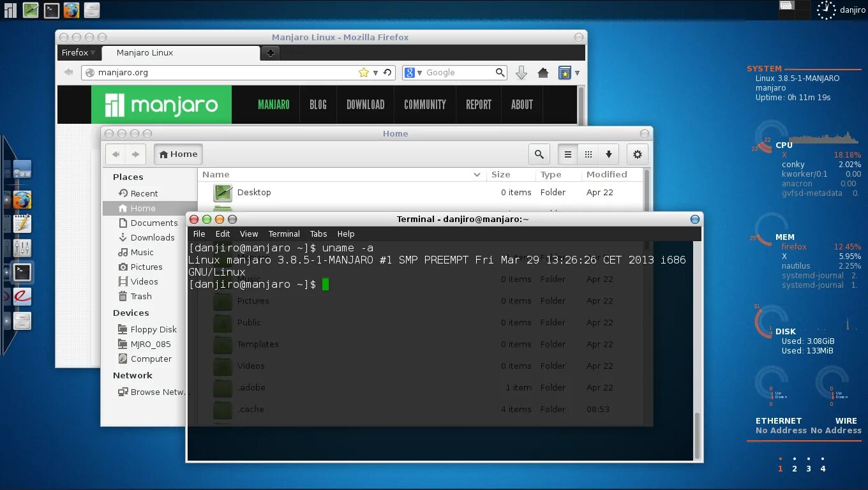The width and height of the screenshot is (868, 490).
Task: Select Documents in Places sidebar
Action: click(x=149, y=223)
